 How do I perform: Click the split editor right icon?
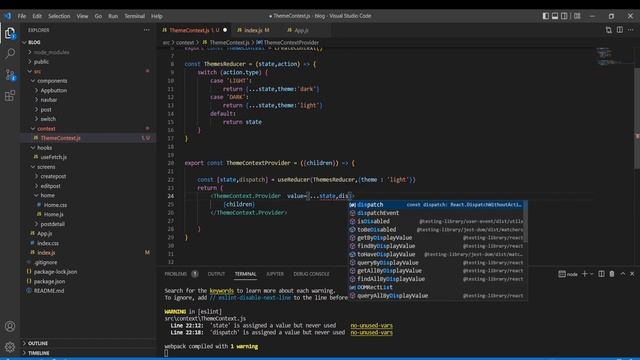click(620, 30)
